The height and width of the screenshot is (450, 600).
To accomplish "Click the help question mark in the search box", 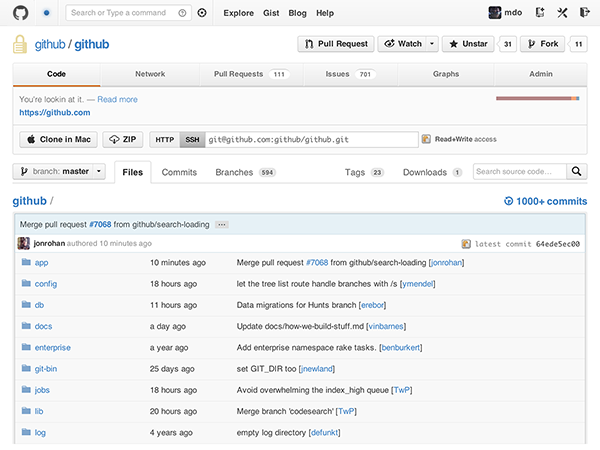I will [x=182, y=13].
